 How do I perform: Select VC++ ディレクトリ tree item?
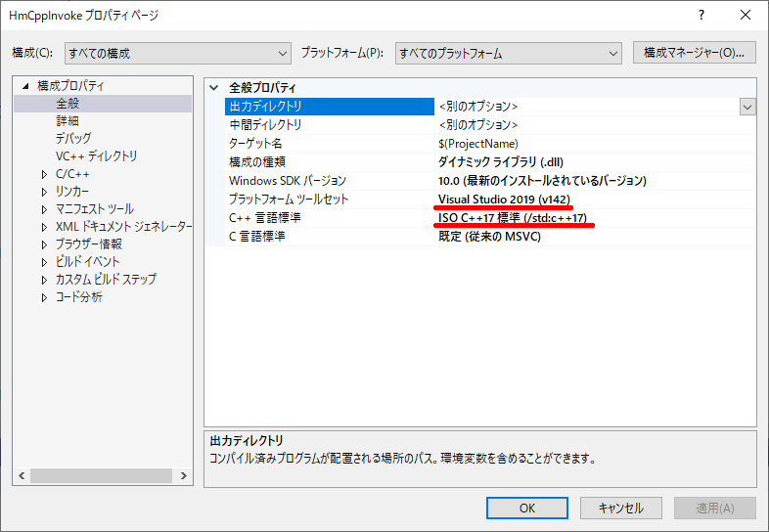(96, 156)
